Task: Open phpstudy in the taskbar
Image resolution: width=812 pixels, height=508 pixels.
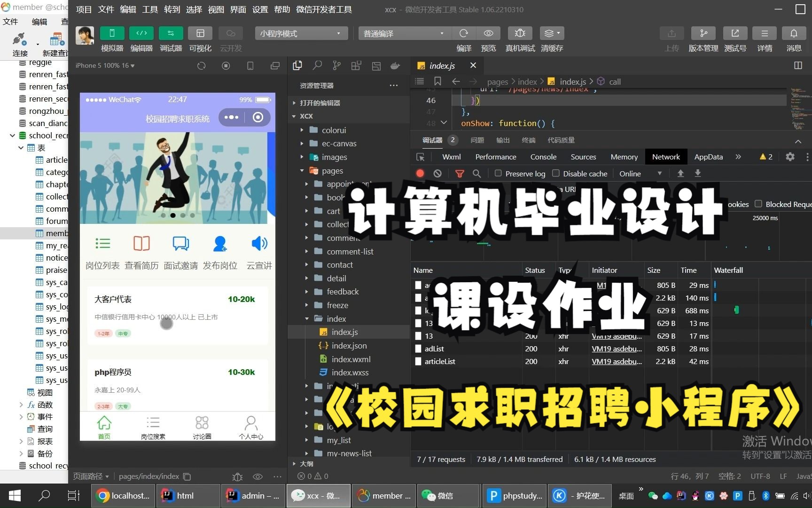Action: pyautogui.click(x=515, y=495)
